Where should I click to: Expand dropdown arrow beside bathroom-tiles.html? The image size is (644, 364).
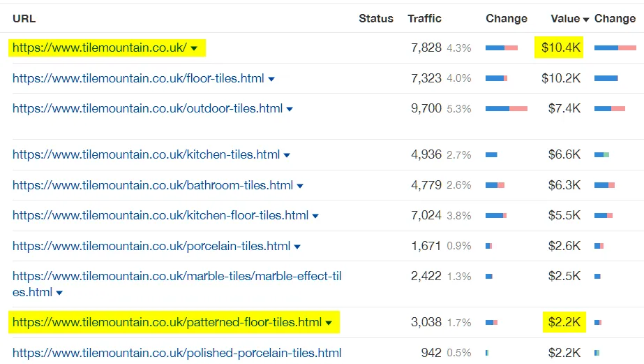click(x=300, y=186)
